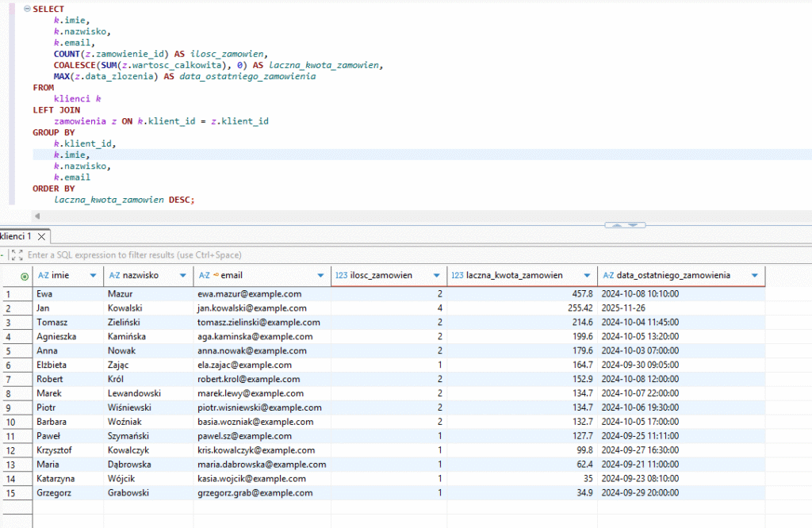Open the ilosc_zamowien column dropdown arrow

436,275
